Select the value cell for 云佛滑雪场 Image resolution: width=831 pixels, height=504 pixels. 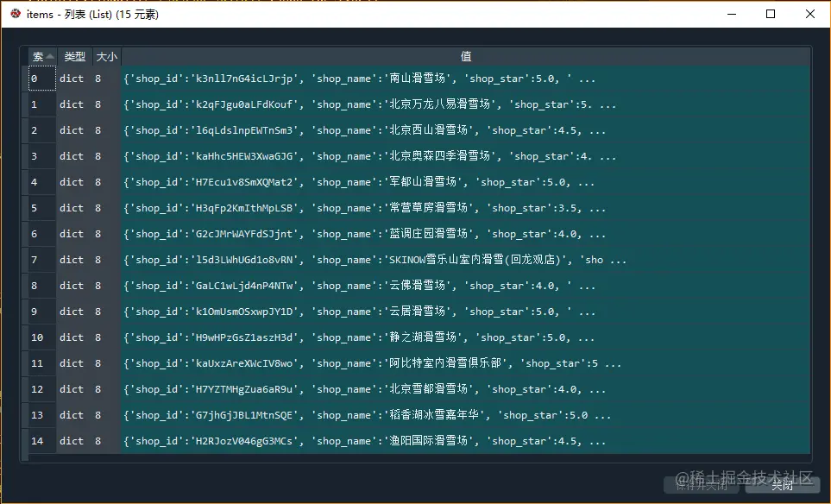(466, 286)
